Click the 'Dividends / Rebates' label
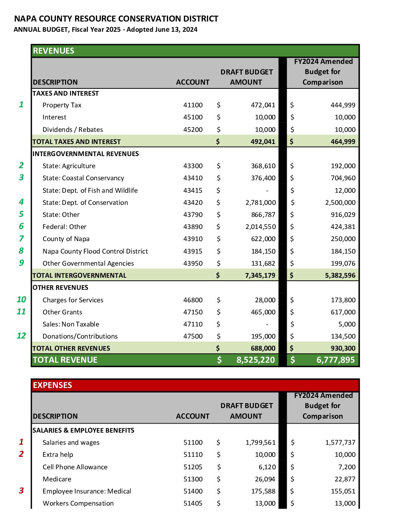The image size is (411, 532). 73,130
